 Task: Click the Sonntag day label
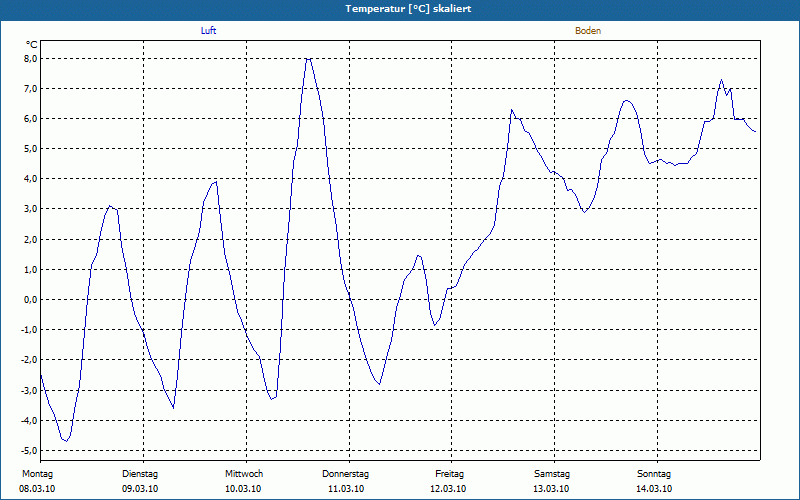[654, 474]
